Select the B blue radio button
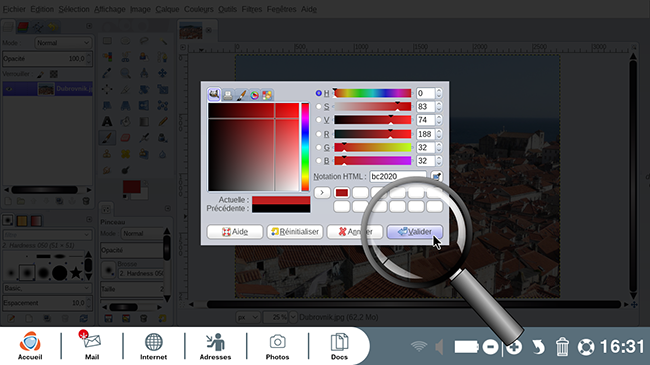650x365 pixels. coord(318,161)
